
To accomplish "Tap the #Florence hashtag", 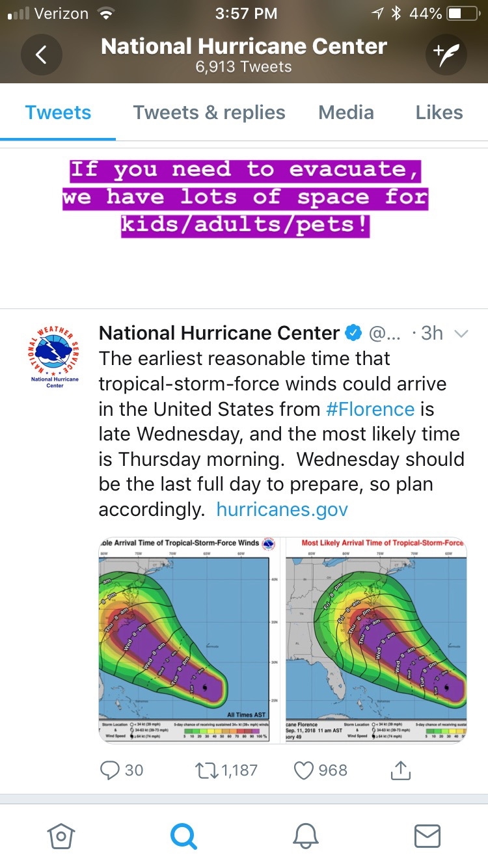I will (x=370, y=409).
